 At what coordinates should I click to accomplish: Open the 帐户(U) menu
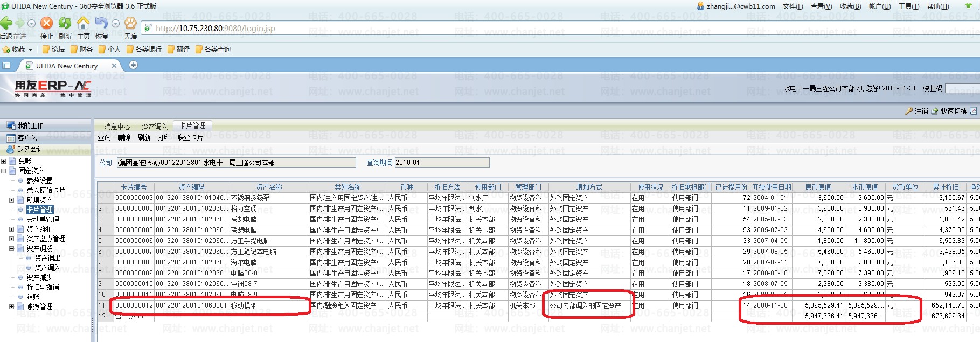pyautogui.click(x=879, y=6)
